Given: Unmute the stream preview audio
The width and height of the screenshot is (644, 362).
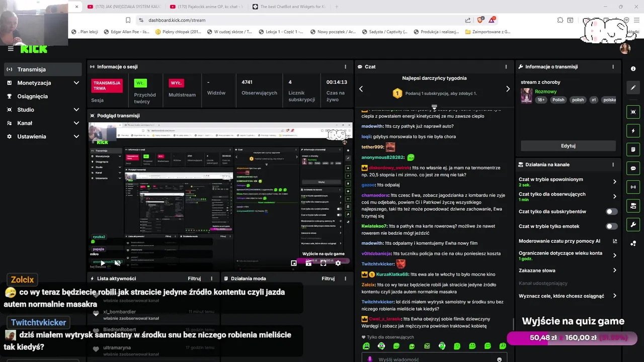Looking at the screenshot, I should point(117,263).
